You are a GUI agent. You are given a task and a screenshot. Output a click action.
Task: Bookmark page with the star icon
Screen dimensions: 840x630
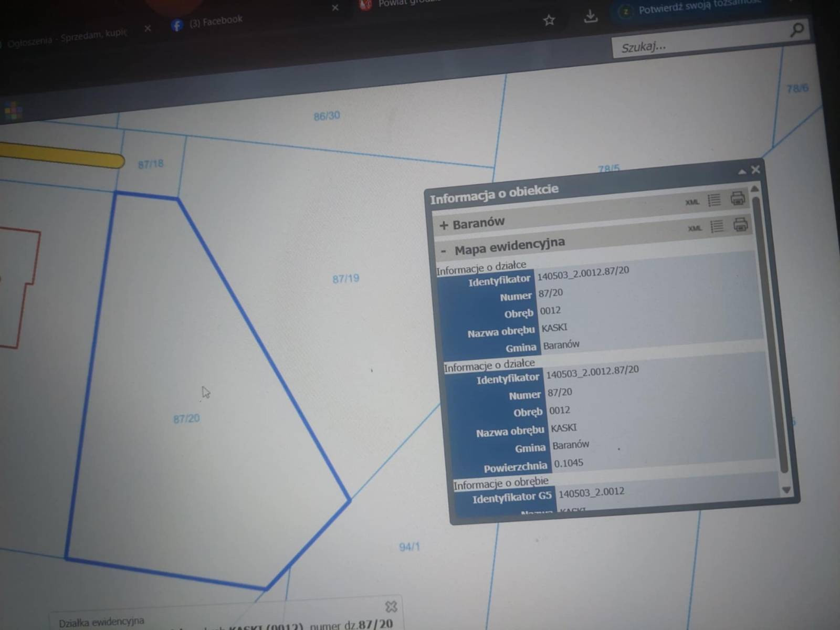[549, 20]
